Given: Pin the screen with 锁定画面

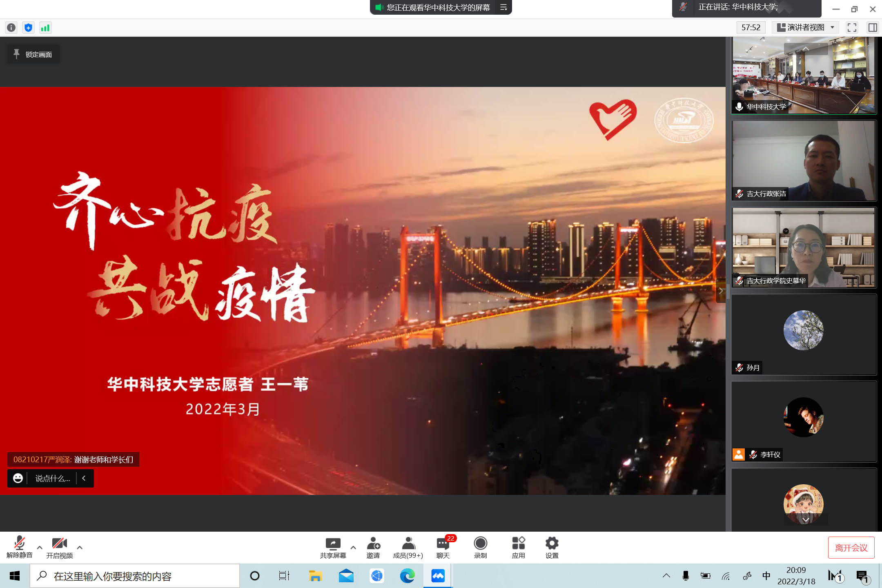Looking at the screenshot, I should point(33,54).
